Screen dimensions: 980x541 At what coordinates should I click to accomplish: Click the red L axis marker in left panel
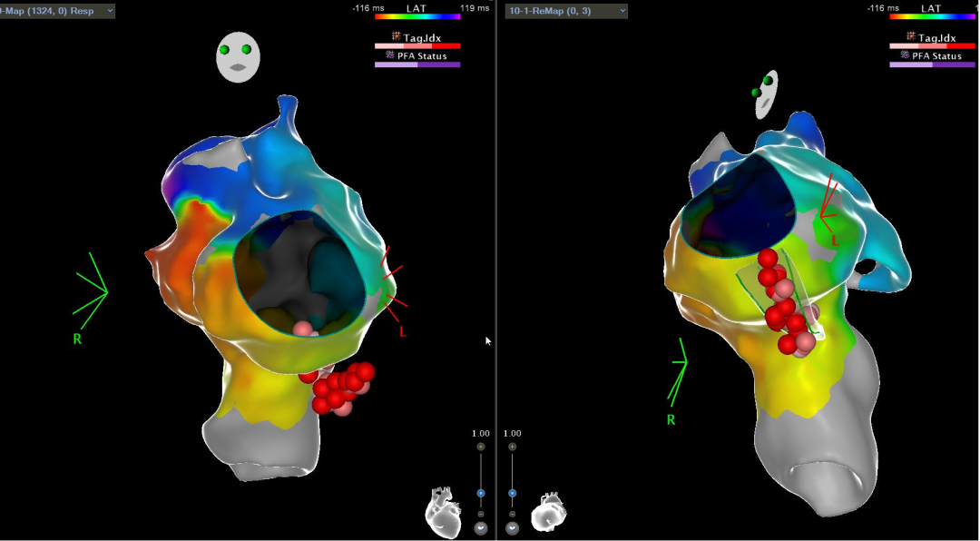tap(394, 291)
